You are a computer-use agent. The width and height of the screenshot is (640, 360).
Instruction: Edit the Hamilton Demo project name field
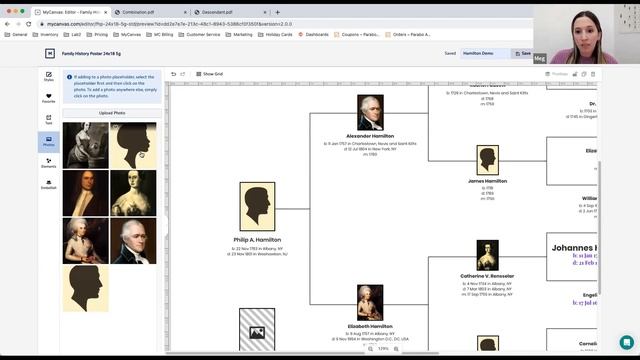pyautogui.click(x=485, y=53)
